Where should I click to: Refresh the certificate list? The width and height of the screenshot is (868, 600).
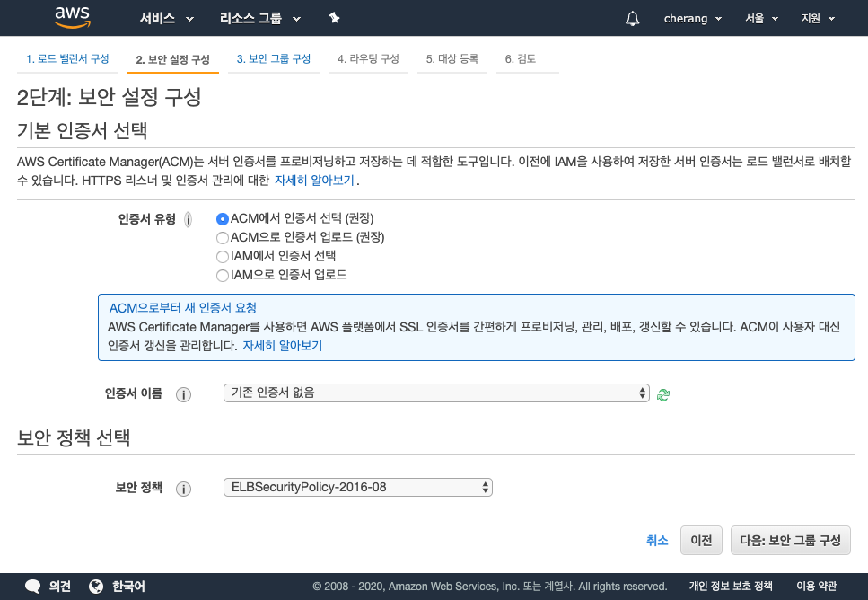[662, 394]
